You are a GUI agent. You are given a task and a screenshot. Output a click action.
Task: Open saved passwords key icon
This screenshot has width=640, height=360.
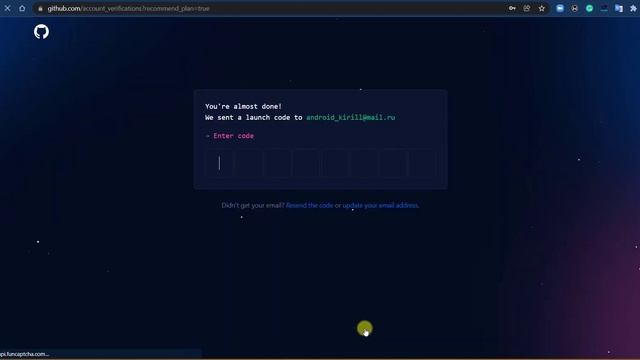pos(512,8)
